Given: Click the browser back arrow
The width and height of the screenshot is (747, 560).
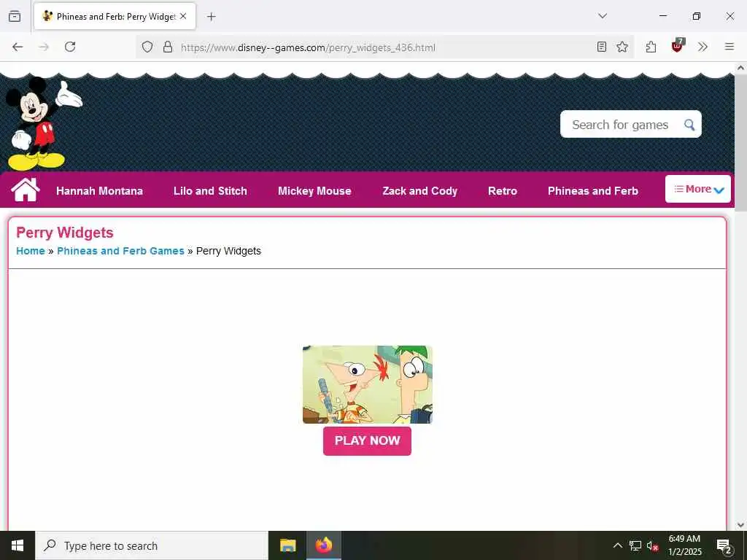Looking at the screenshot, I should coord(18,47).
